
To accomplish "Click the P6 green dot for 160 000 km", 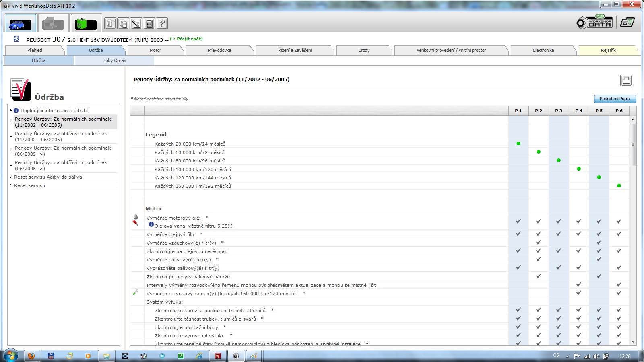I will click(x=619, y=186).
